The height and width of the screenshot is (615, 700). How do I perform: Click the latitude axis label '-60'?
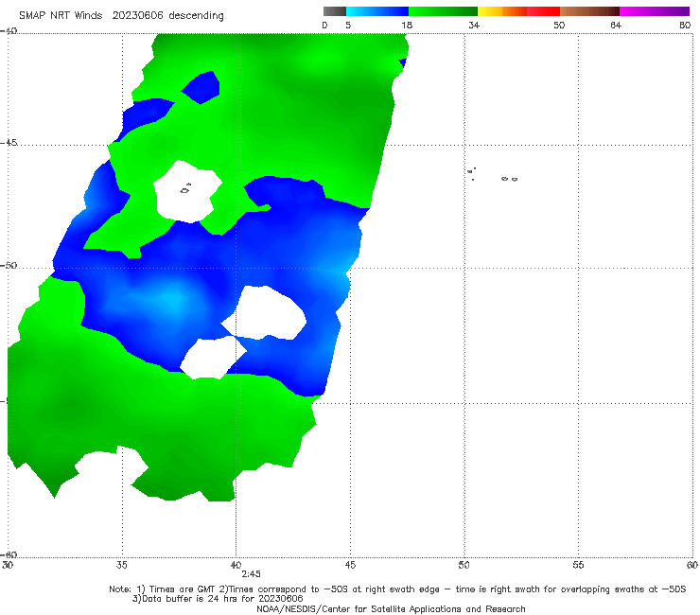[x=9, y=554]
